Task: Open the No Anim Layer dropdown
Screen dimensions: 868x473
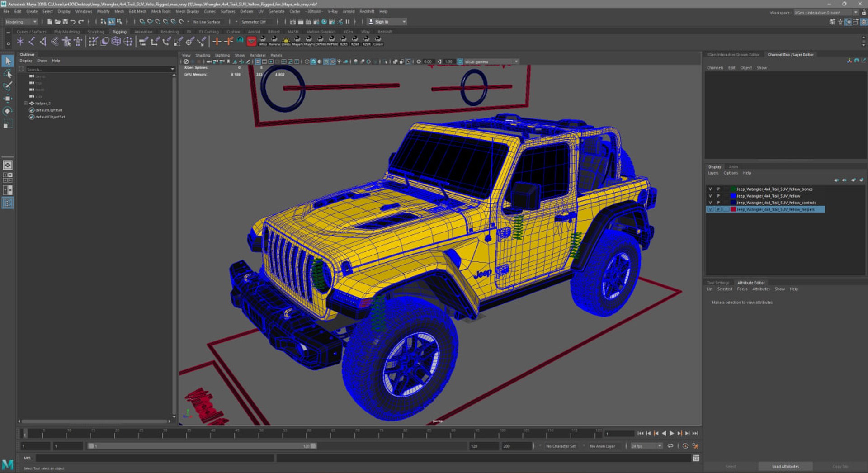Action: [602, 446]
